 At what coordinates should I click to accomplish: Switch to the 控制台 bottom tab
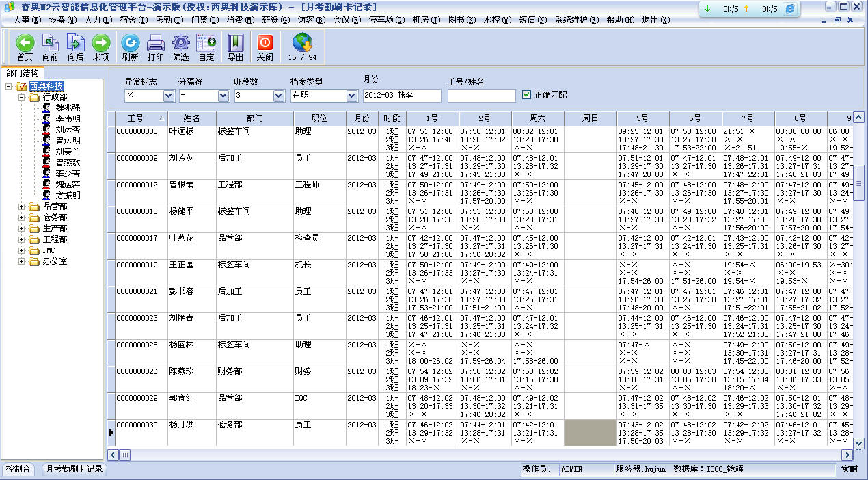(x=18, y=469)
